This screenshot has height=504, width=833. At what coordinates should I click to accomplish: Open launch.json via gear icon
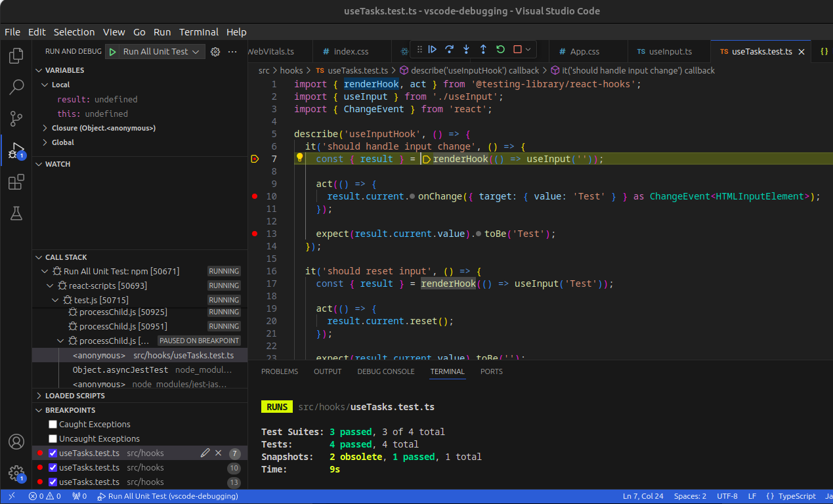click(x=215, y=52)
